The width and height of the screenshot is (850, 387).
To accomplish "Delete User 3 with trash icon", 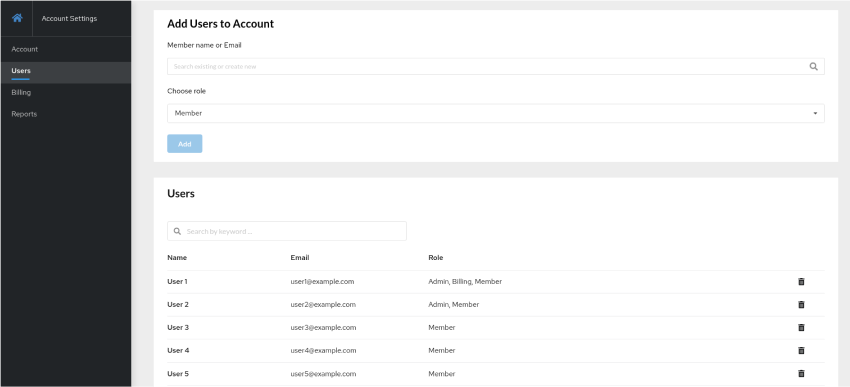I will click(801, 327).
